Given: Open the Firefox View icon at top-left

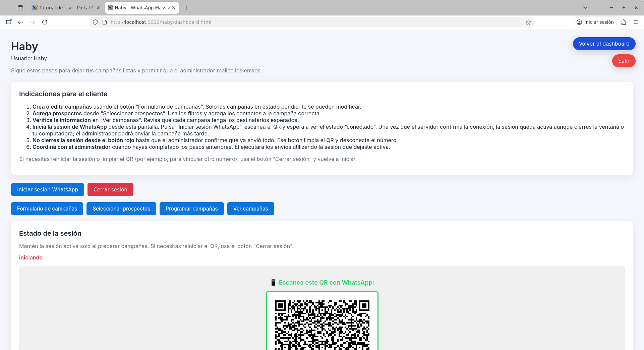Looking at the screenshot, I should [20, 8].
